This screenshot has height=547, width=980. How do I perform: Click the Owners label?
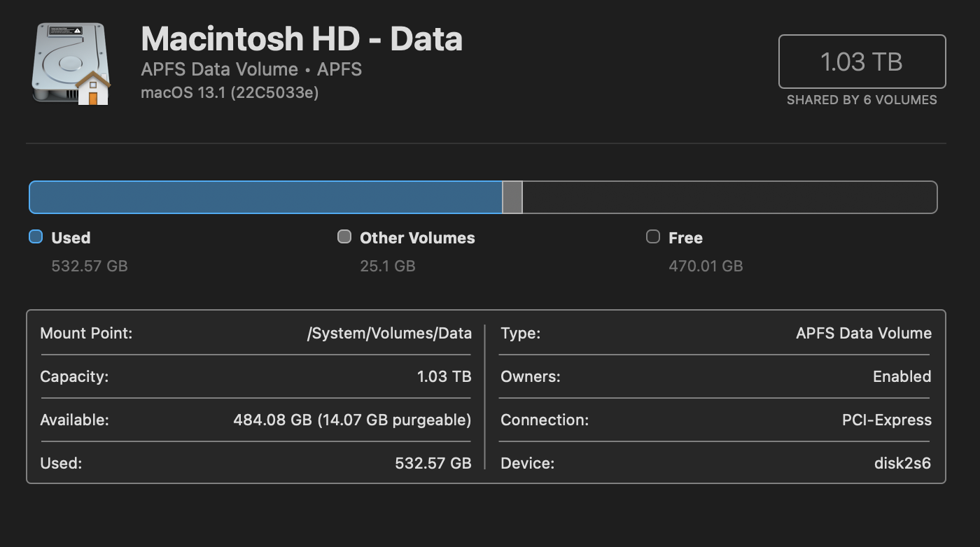531,376
